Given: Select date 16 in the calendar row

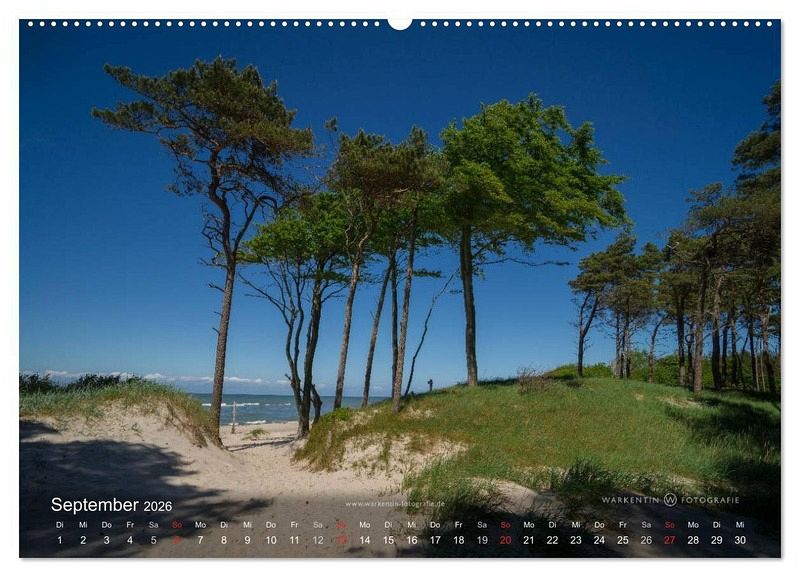Looking at the screenshot, I should (412, 540).
